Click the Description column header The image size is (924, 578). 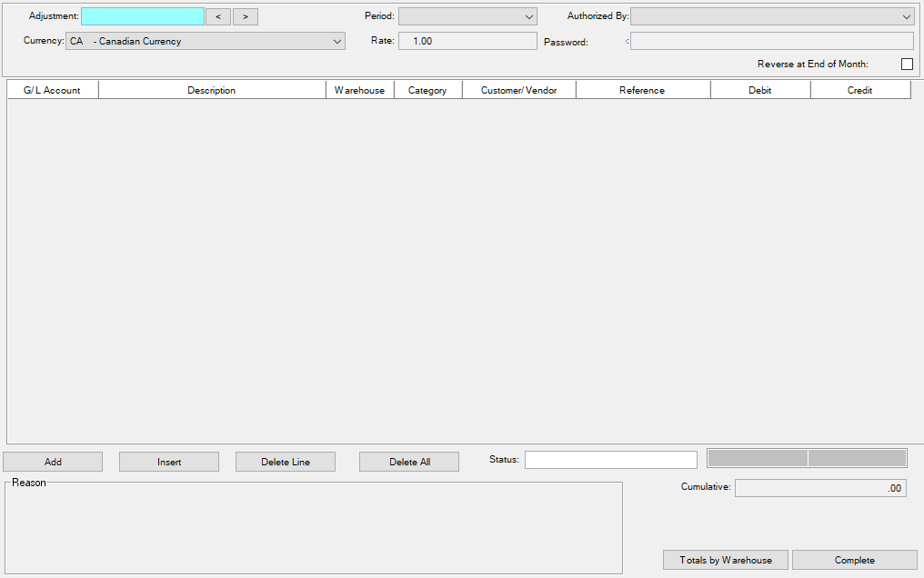[x=211, y=90]
